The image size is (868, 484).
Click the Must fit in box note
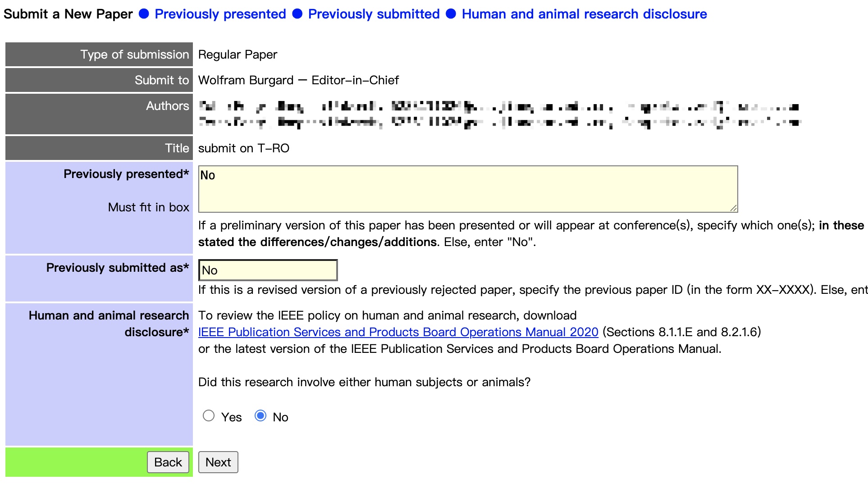148,207
